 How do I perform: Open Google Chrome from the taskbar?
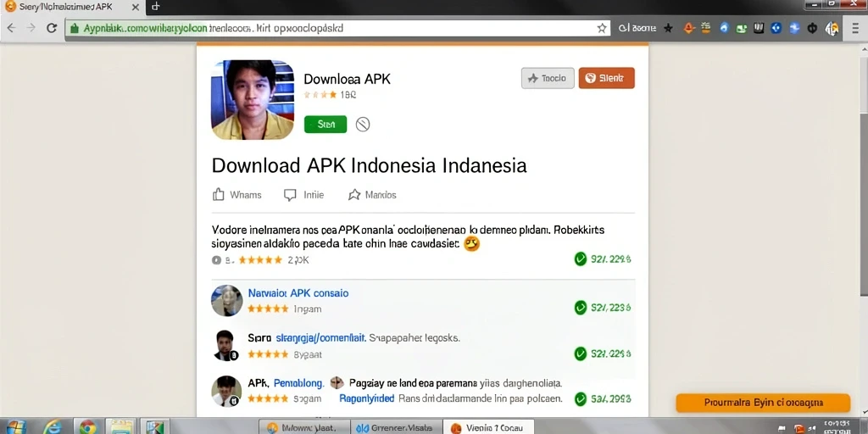coord(87,427)
